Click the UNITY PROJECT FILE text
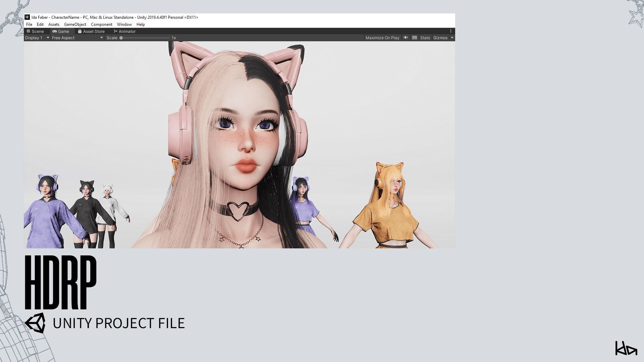This screenshot has width=644, height=362. pos(119,323)
